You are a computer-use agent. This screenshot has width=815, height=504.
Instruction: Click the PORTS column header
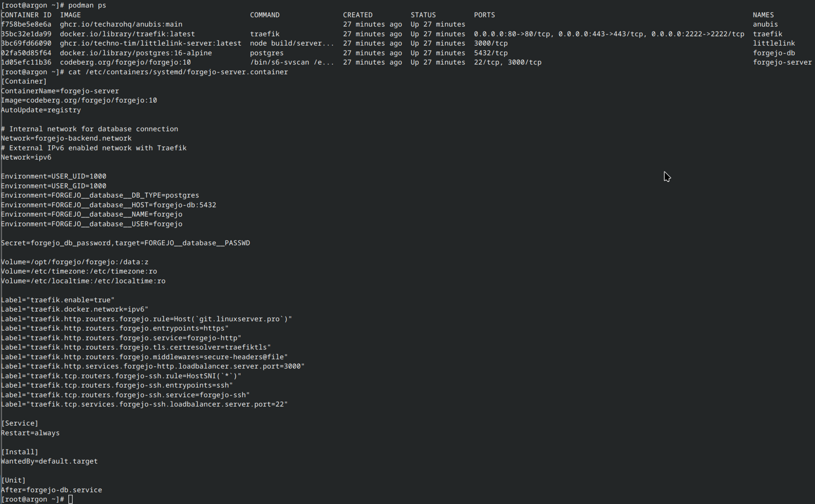pos(484,15)
